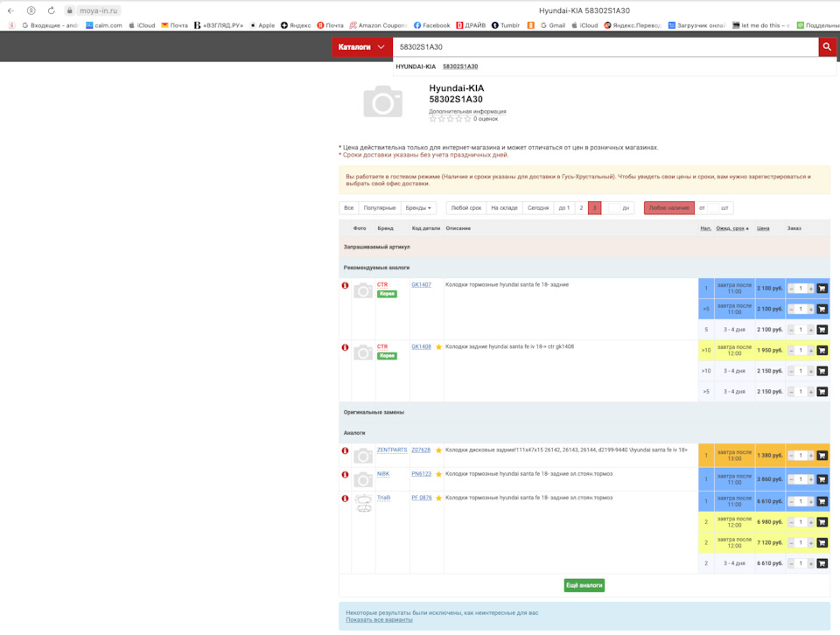Screen dimensions: 840x635
Task: Add the 1 950 руб. GK1408 offer to cart
Action: tap(822, 350)
